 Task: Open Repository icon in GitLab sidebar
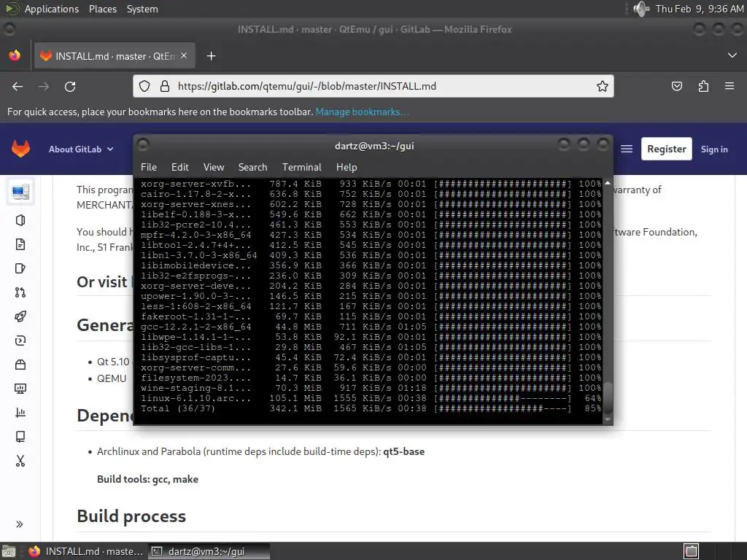tap(20, 244)
